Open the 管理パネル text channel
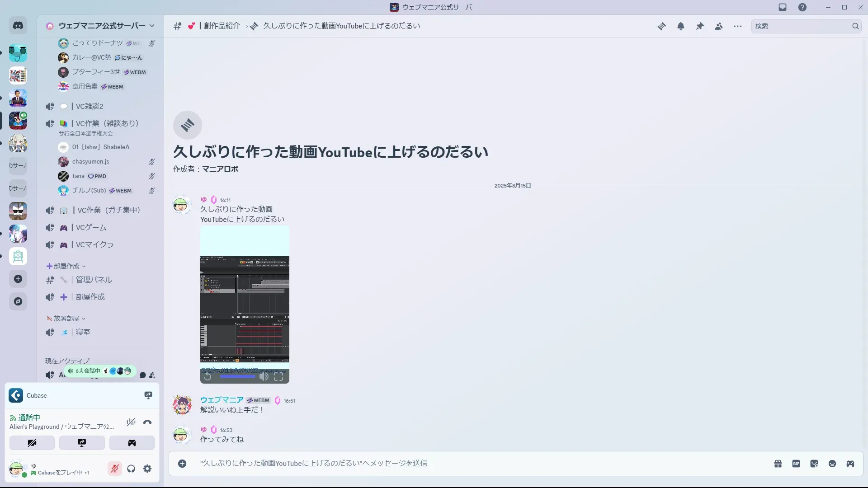The height and width of the screenshot is (488, 868). pos(94,280)
